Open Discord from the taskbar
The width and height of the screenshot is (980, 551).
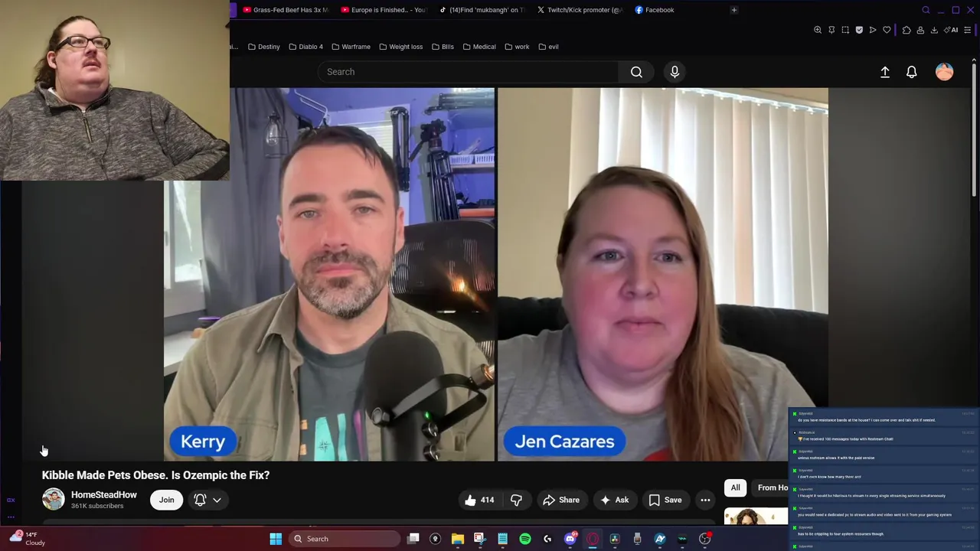[x=570, y=539]
